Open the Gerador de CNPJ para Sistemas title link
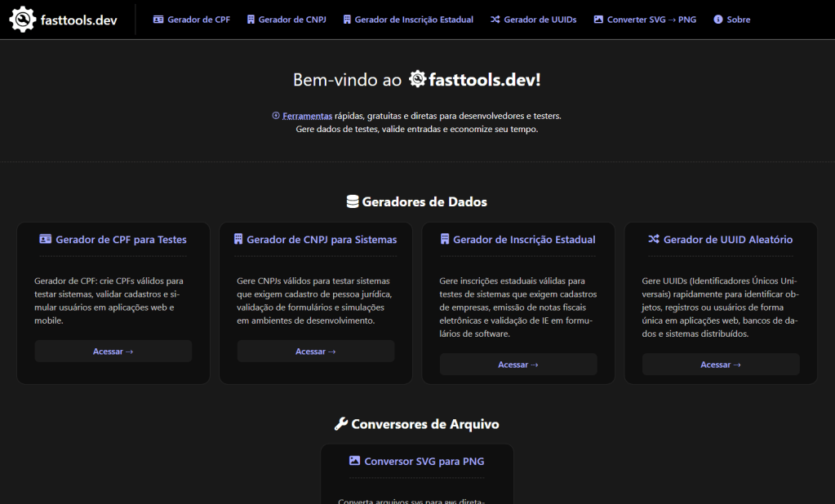This screenshot has width=835, height=504. click(x=322, y=240)
